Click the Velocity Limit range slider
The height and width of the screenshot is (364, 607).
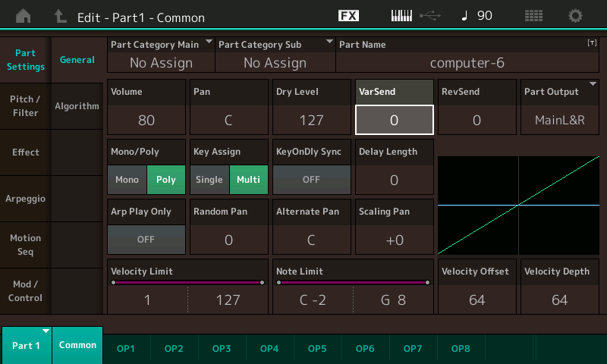(187, 282)
